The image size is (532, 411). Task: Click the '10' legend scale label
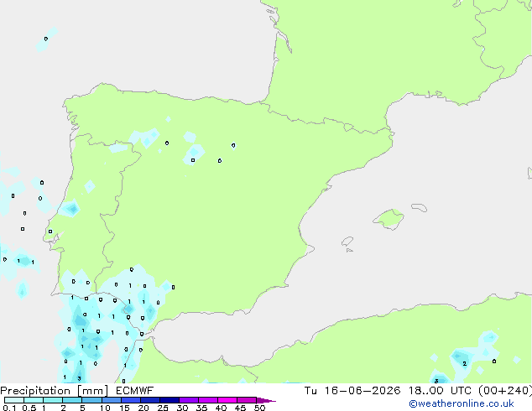click(x=105, y=408)
